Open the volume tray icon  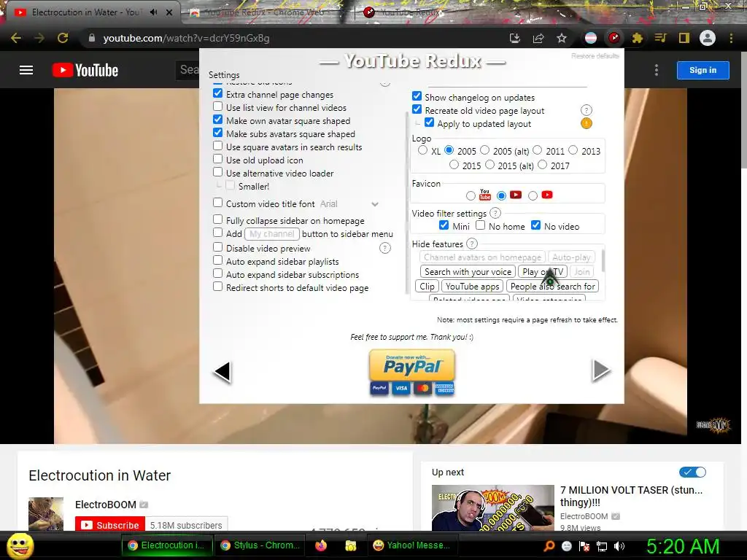pyautogui.click(x=619, y=546)
